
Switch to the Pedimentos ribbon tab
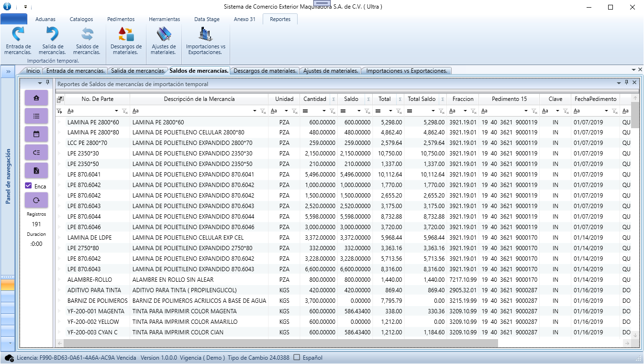click(121, 19)
